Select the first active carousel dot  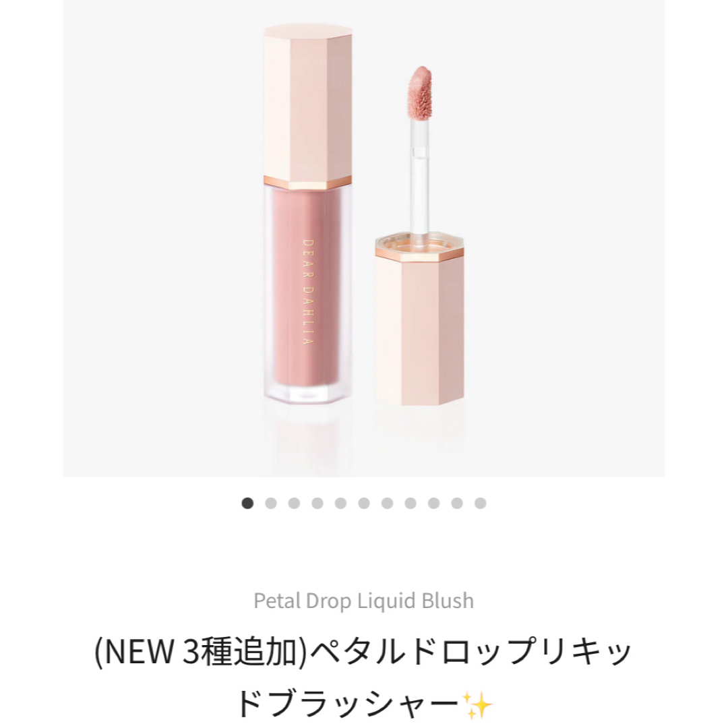click(247, 503)
